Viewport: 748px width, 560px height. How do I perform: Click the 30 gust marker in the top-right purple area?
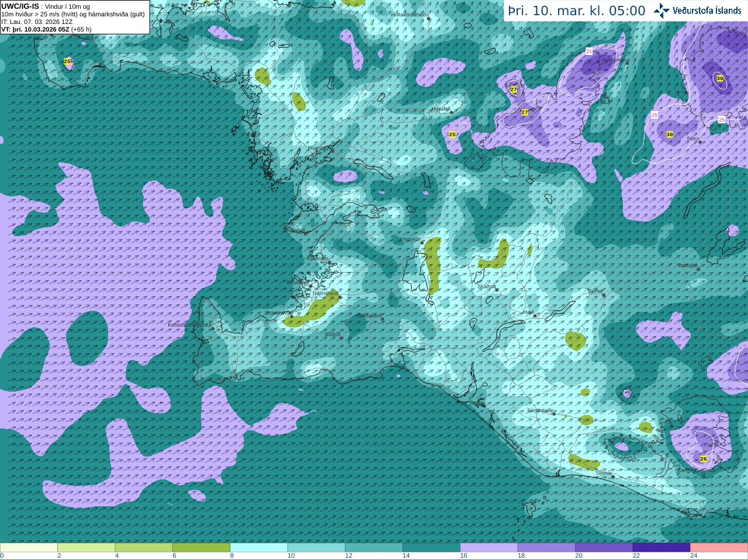coord(719,78)
